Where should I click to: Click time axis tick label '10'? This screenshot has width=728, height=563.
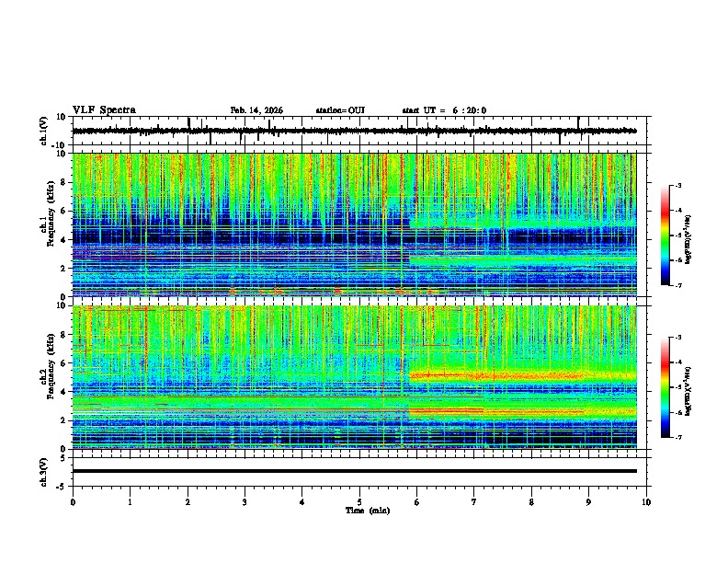click(x=646, y=501)
